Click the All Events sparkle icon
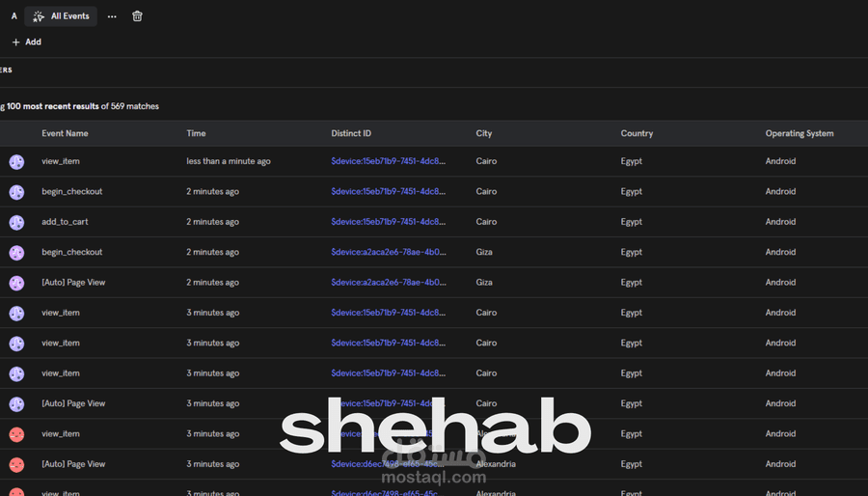Screen dimensions: 868x496 click(39, 16)
